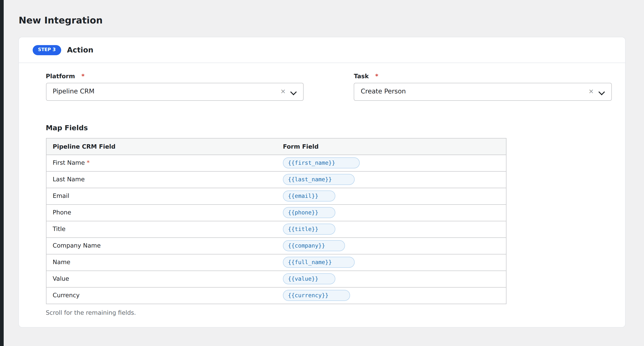The width and height of the screenshot is (644, 346).
Task: Clear the Pipeline CRM platform selection
Action: click(283, 92)
